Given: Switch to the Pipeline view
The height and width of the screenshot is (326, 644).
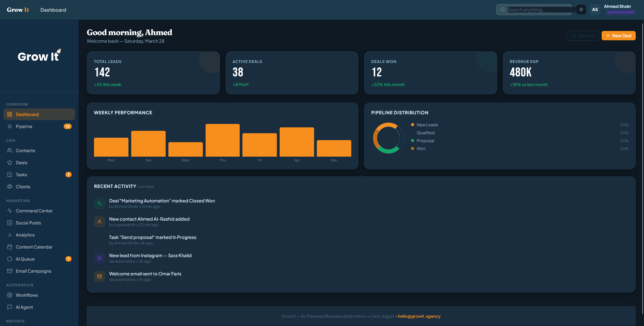Looking at the screenshot, I should pos(24,126).
